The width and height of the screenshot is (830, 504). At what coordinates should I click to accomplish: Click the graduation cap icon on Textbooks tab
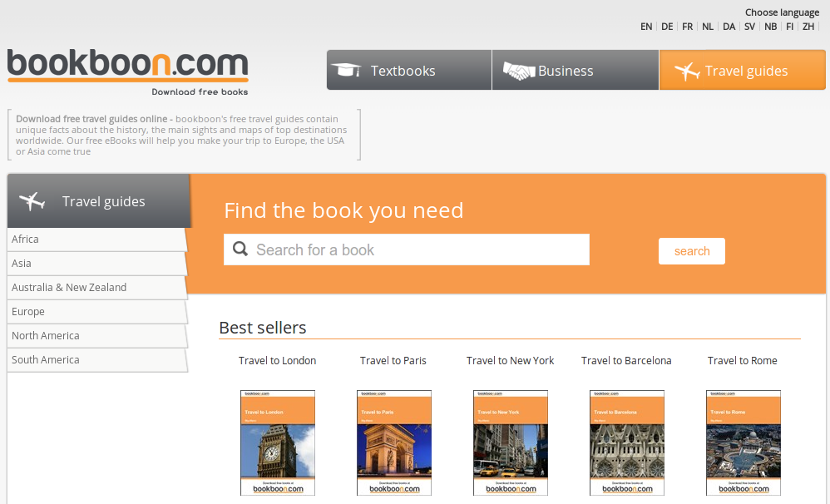point(347,70)
